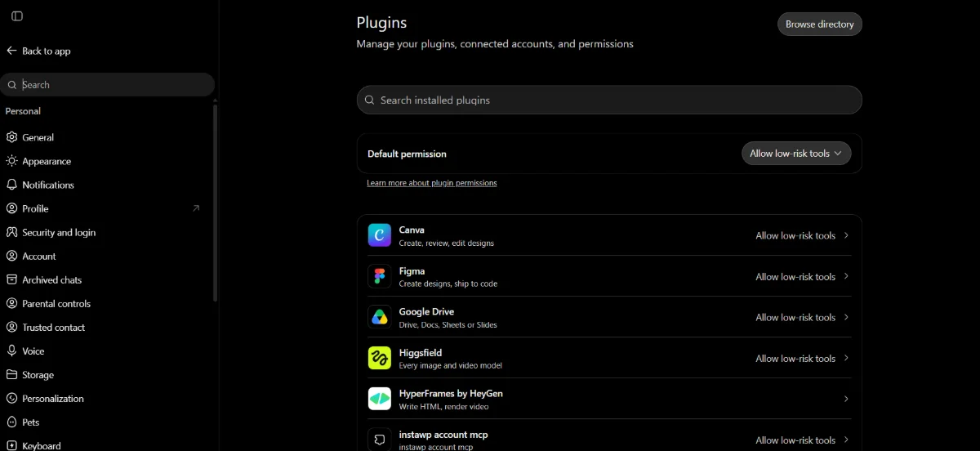Click 'Every image and video model' description
This screenshot has width=980, height=451.
[x=451, y=365]
